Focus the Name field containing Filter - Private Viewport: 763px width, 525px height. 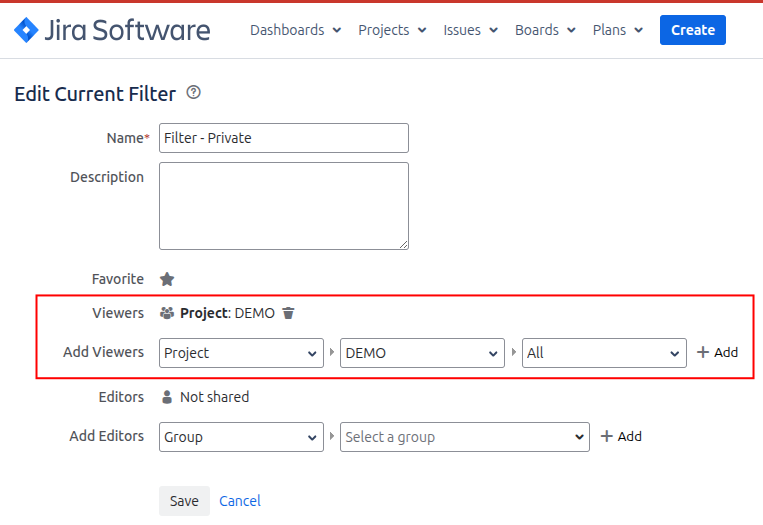coord(284,138)
